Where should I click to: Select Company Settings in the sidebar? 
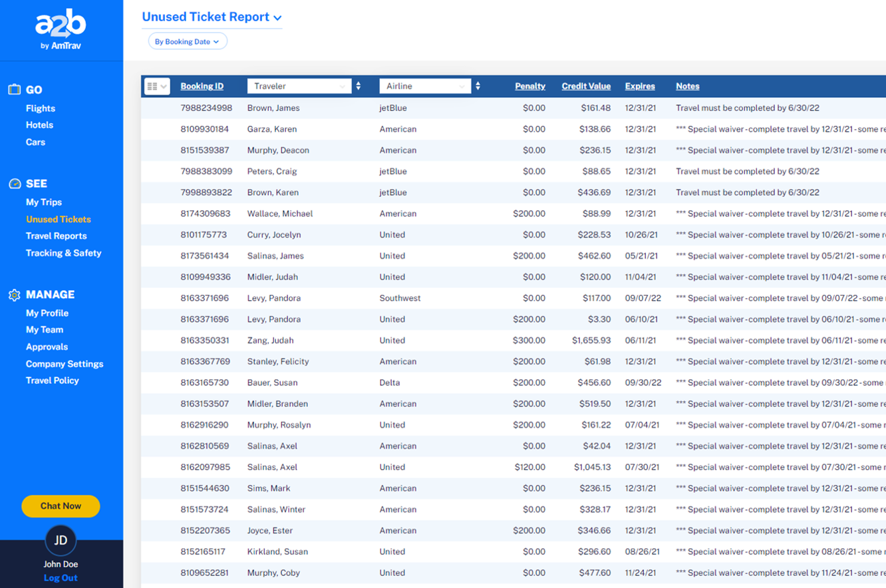pos(65,364)
